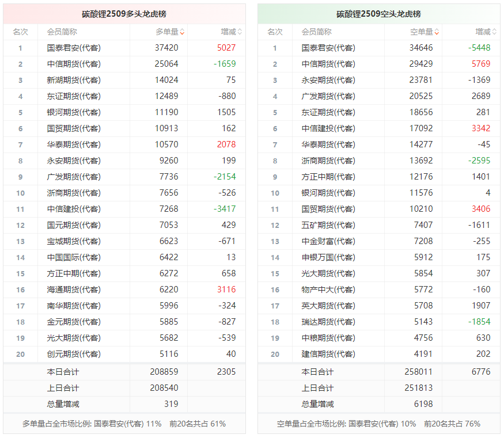Select 建信期货(代客) in short table
The height and width of the screenshot is (438, 504).
[328, 354]
